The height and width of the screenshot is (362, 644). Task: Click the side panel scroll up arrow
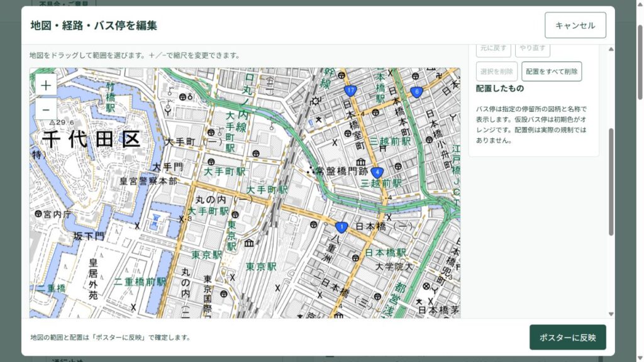click(x=611, y=49)
